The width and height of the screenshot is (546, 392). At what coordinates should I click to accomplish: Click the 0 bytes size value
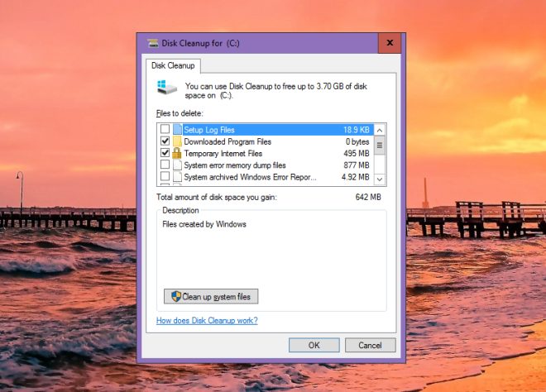[x=357, y=141]
